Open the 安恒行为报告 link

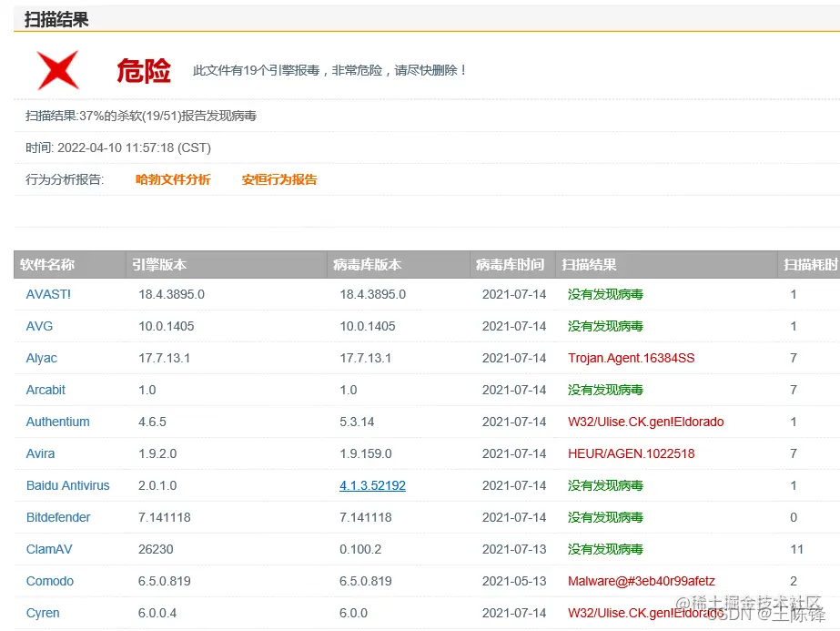coord(279,179)
